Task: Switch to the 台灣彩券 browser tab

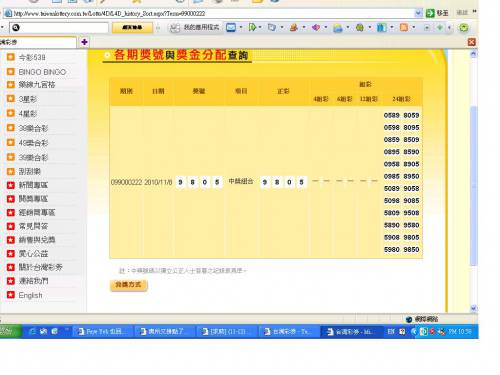Action: click(x=38, y=42)
